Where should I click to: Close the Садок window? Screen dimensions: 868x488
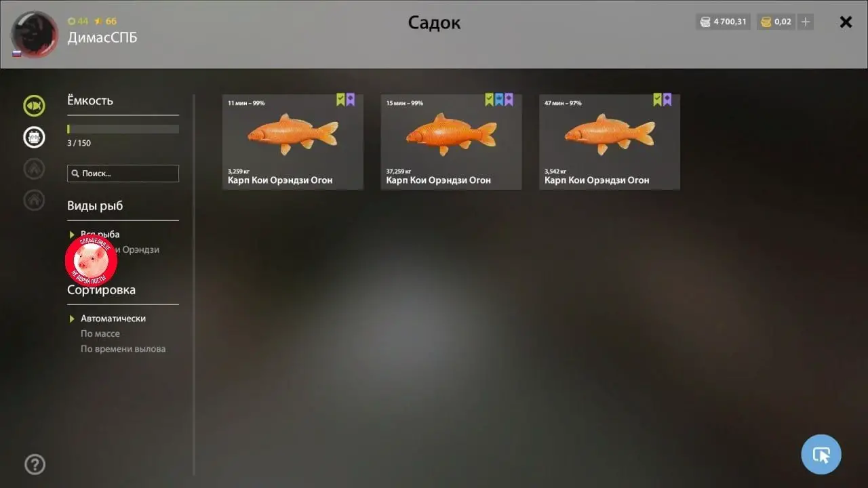(x=846, y=22)
